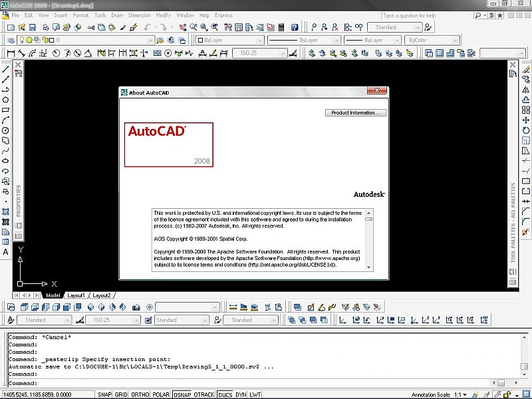Click the Product Information button
The width and height of the screenshot is (532, 399).
tap(356, 112)
